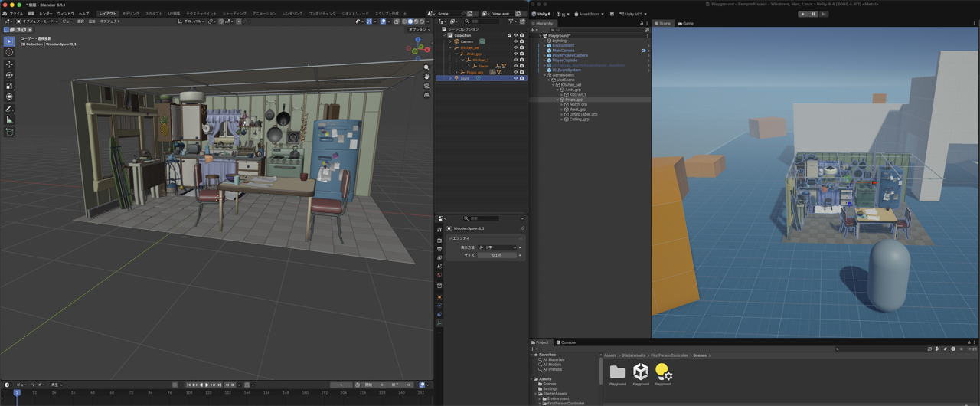Open the global transform orientation dropdown
This screenshot has height=406, width=980.
[x=191, y=21]
